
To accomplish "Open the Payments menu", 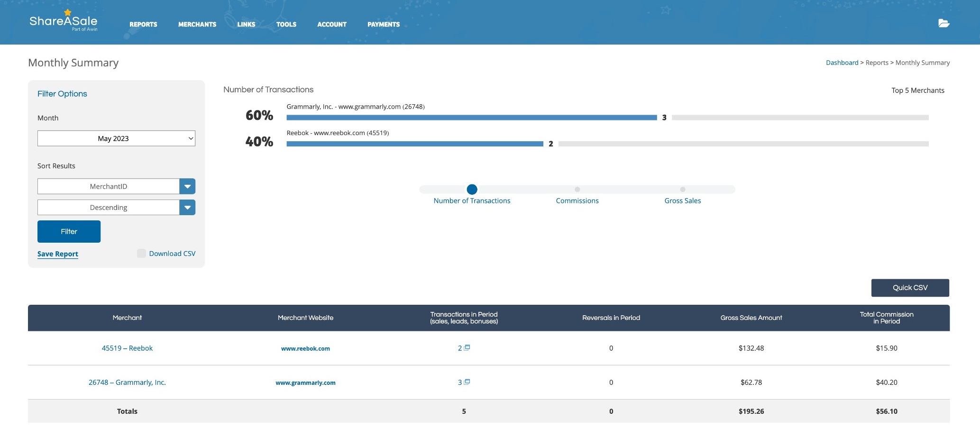I will [384, 24].
